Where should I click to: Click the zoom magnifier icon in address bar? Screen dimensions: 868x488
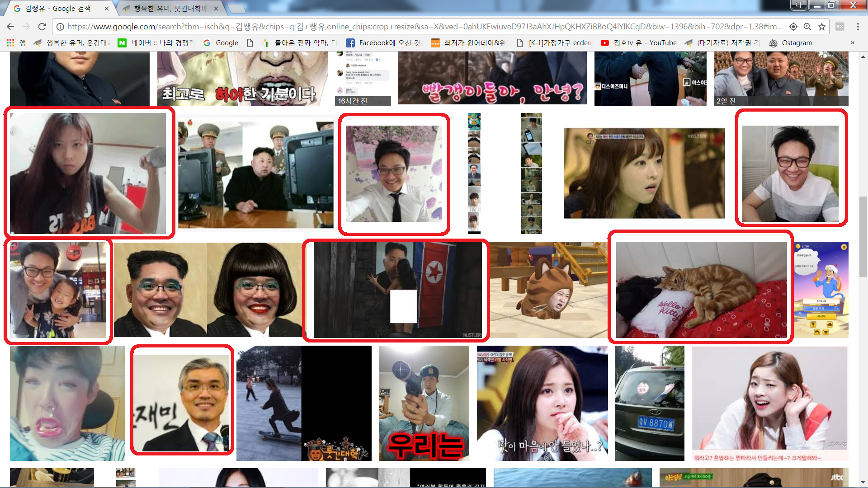tap(807, 27)
